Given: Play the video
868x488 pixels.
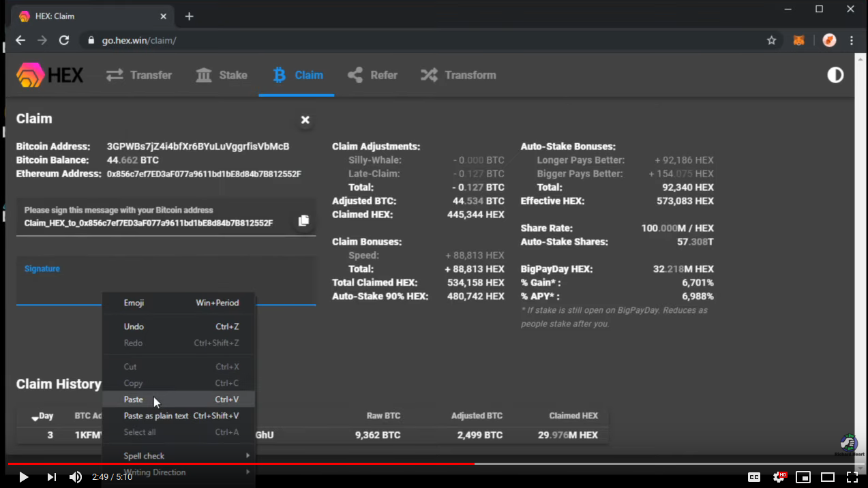Looking at the screenshot, I should point(23,477).
